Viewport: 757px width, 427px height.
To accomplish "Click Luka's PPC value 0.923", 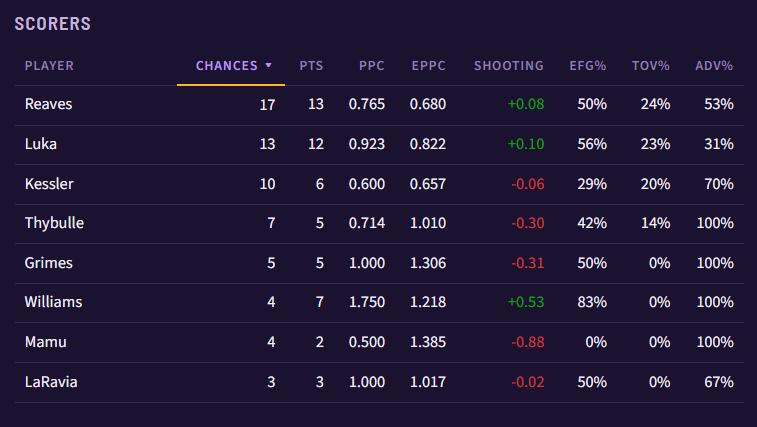I will (367, 144).
